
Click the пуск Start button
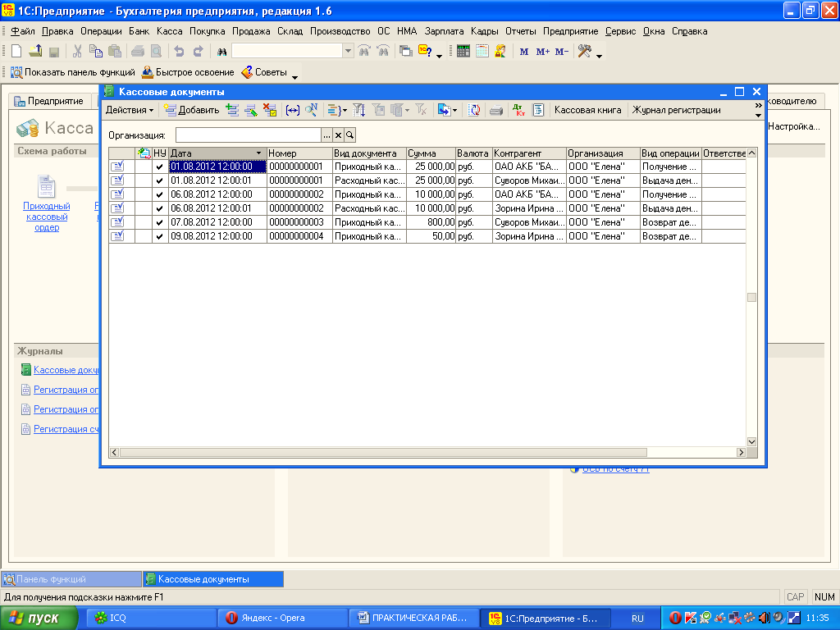tap(39, 618)
